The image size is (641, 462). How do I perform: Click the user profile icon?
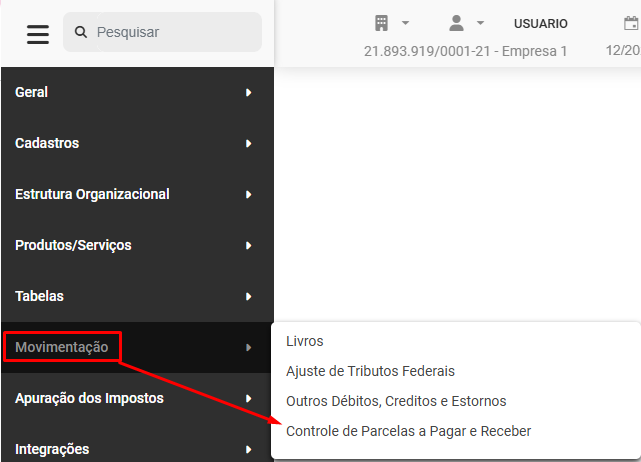click(456, 23)
